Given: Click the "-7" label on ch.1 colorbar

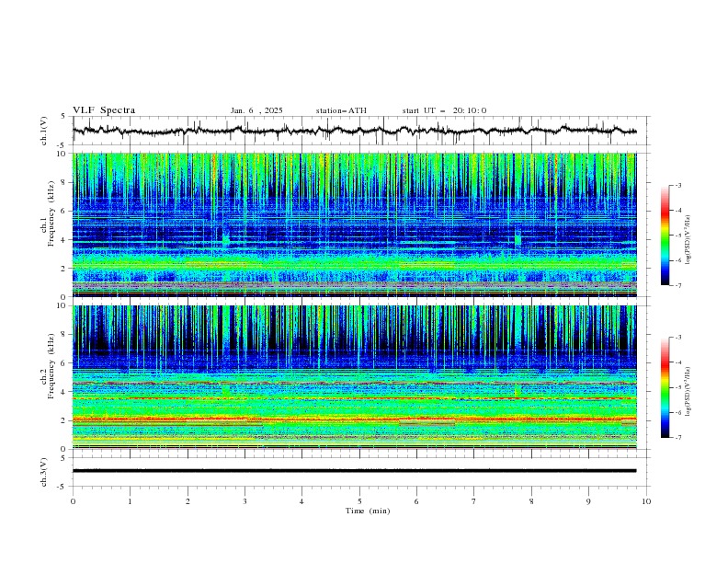Looking at the screenshot, I should pos(677,285).
